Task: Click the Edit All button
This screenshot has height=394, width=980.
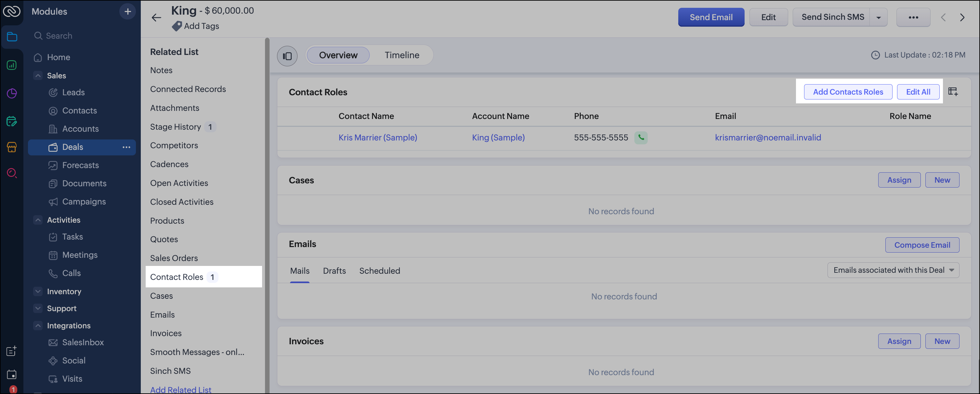Action: coord(918,92)
